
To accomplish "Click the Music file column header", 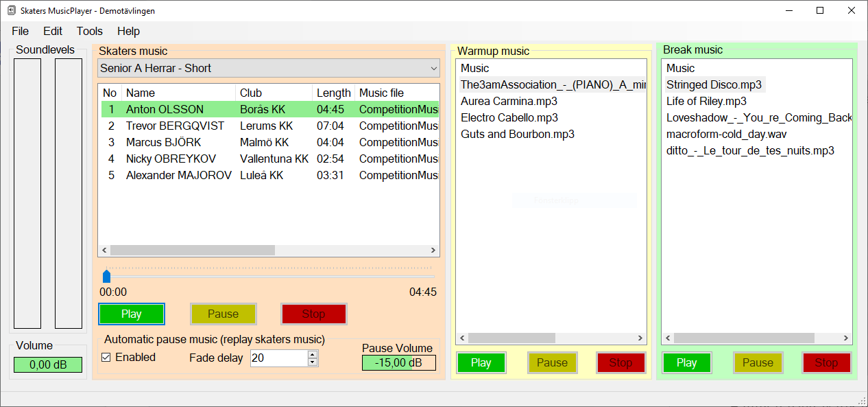I will [x=397, y=93].
